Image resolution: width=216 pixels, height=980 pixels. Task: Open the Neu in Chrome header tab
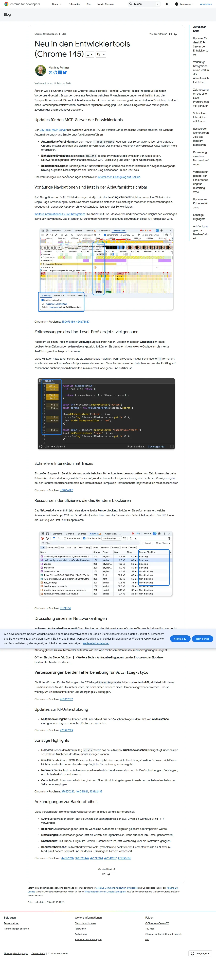[x=105, y=4]
